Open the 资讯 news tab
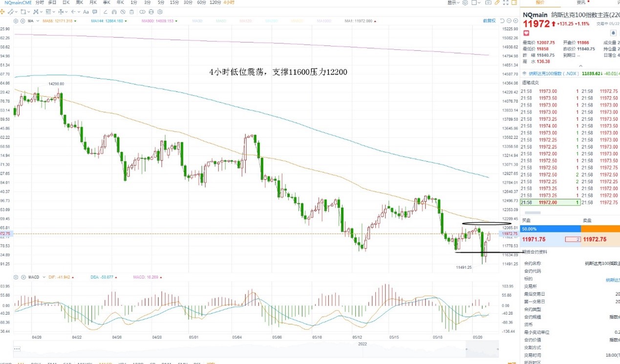620x364 pixels. [580, 2]
